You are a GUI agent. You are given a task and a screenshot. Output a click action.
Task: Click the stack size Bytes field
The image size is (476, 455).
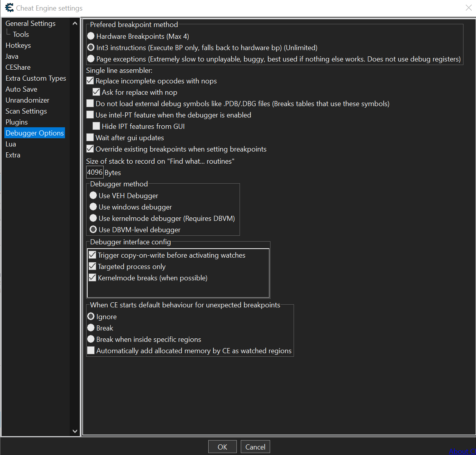click(x=95, y=172)
